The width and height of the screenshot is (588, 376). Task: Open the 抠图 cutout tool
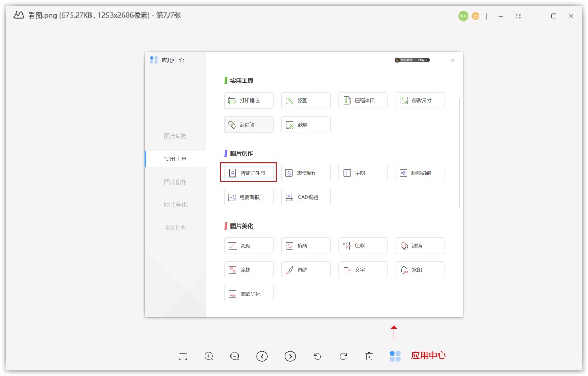306,101
